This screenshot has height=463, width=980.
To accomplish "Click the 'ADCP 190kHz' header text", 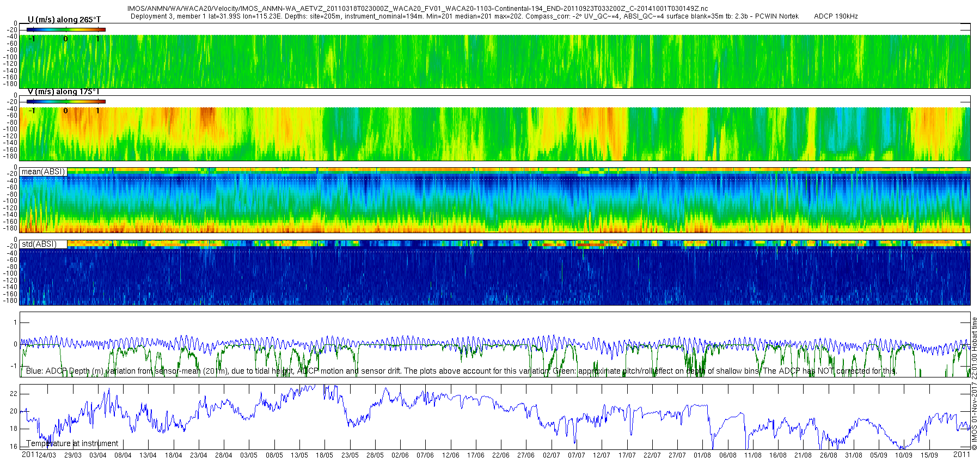I will [836, 16].
